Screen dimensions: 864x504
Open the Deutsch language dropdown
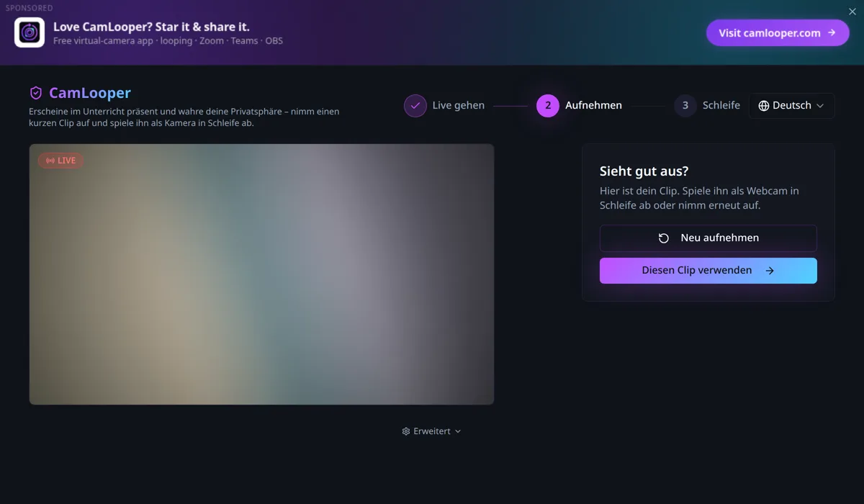point(792,106)
